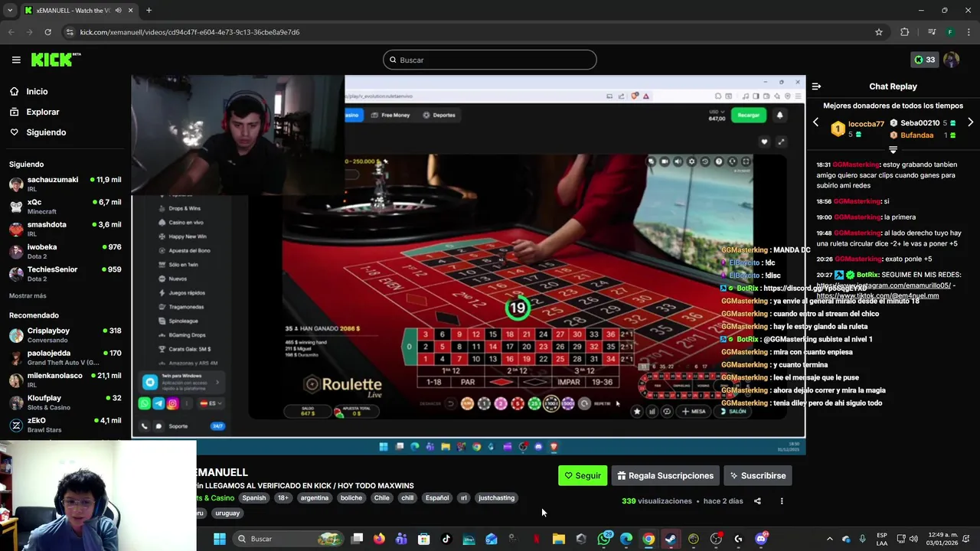Image resolution: width=980 pixels, height=551 pixels.
Task: Open Explorar in the sidebar
Action: click(42, 112)
